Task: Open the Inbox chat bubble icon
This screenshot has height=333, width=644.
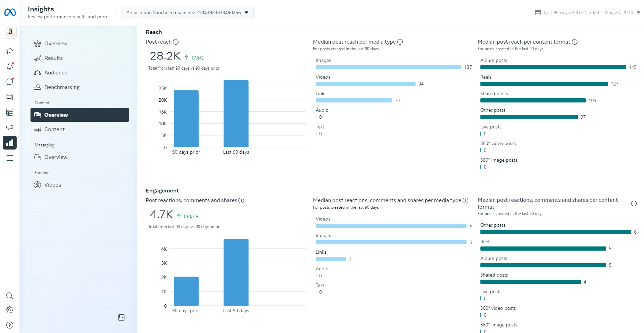Action: [10, 82]
